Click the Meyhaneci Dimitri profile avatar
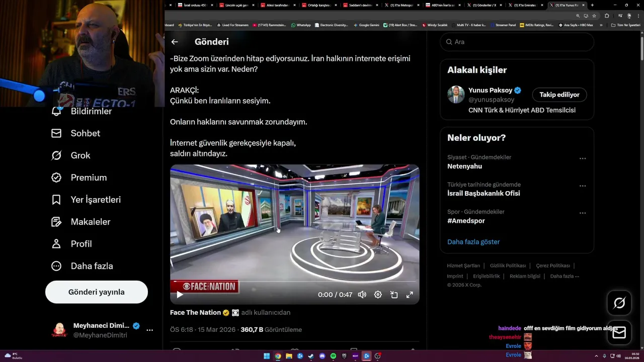The image size is (644, 362). 59,330
